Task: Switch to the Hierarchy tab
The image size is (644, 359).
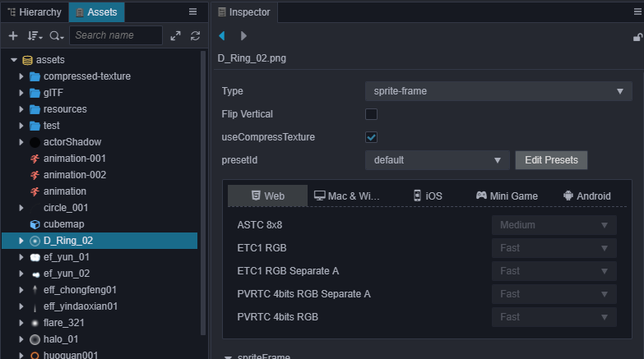Action: point(35,12)
